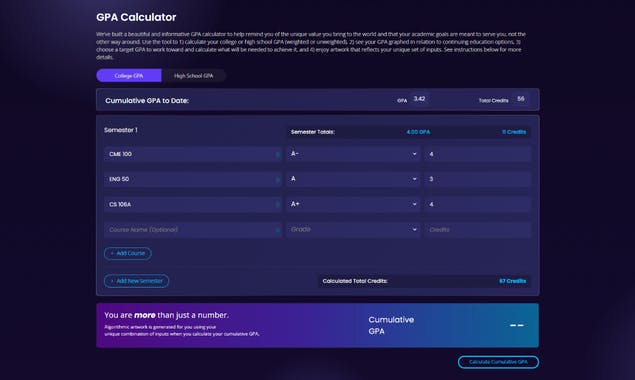Viewport: 635px width, 380px height.
Task: Click the empty Credits field in the fourth row
Action: [x=477, y=229]
